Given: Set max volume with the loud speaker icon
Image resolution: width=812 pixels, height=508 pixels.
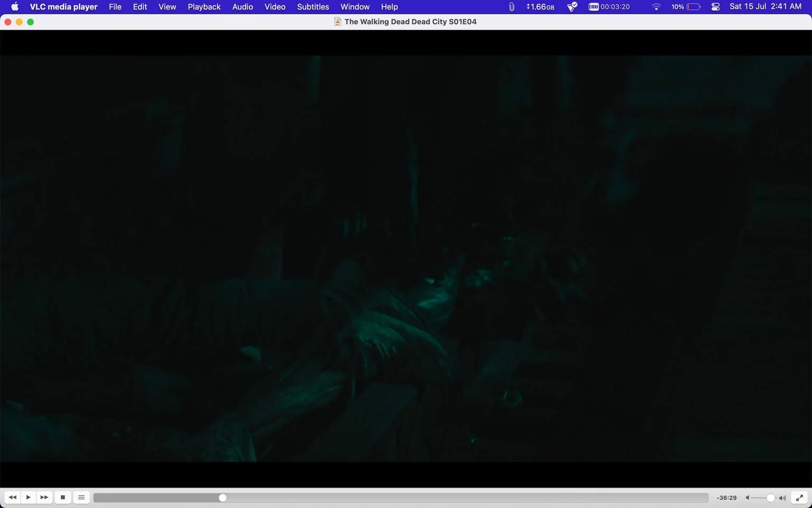Looking at the screenshot, I should pyautogui.click(x=782, y=498).
